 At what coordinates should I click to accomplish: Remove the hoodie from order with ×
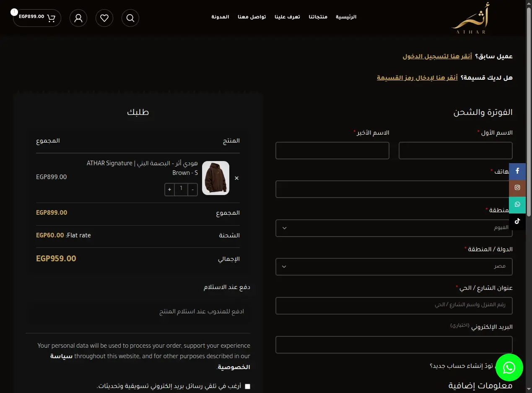tap(236, 178)
